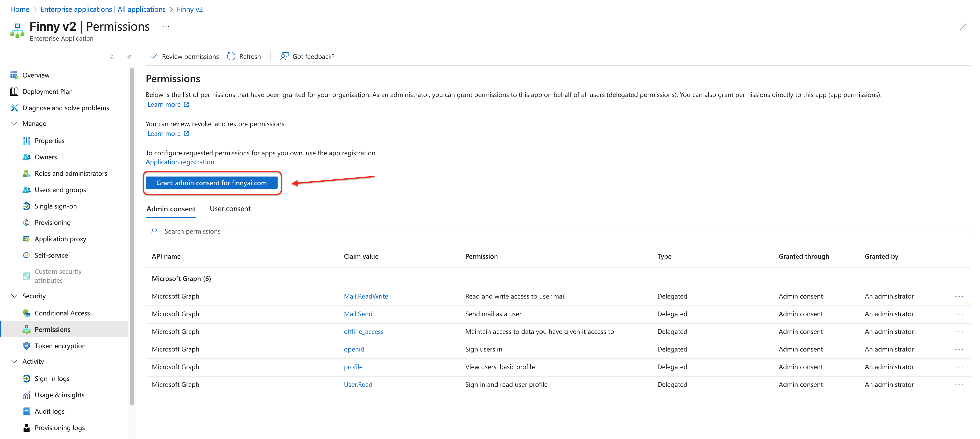Click the Review permissions checkmark icon
The height and width of the screenshot is (439, 980).
[154, 56]
